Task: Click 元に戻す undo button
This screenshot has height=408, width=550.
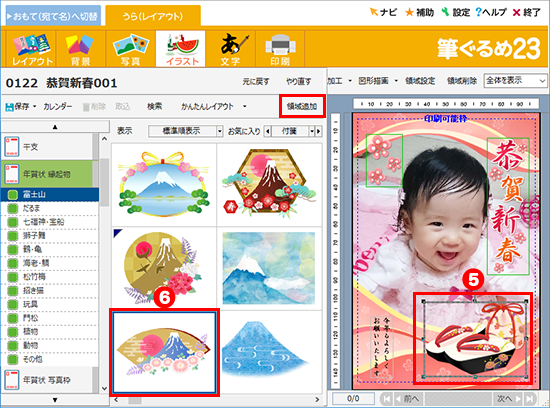Action: [256, 82]
